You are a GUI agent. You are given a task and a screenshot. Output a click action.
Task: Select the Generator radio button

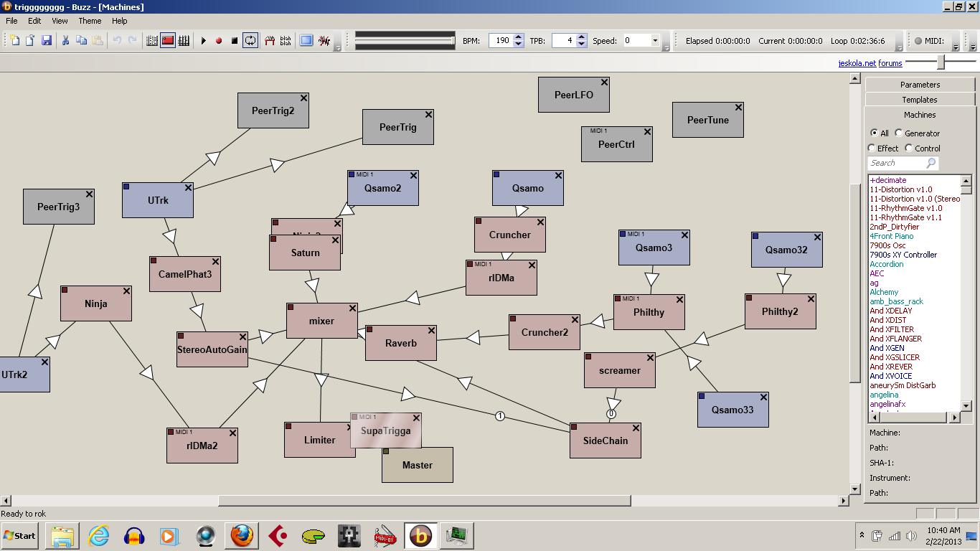[899, 133]
